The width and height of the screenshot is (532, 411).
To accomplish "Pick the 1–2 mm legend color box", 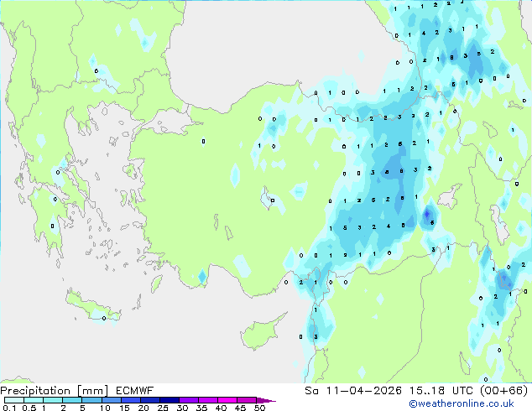I will coord(53,400).
